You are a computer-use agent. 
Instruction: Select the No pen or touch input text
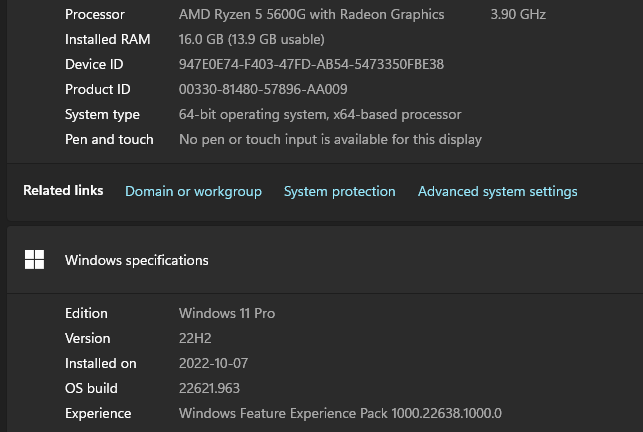pos(330,139)
